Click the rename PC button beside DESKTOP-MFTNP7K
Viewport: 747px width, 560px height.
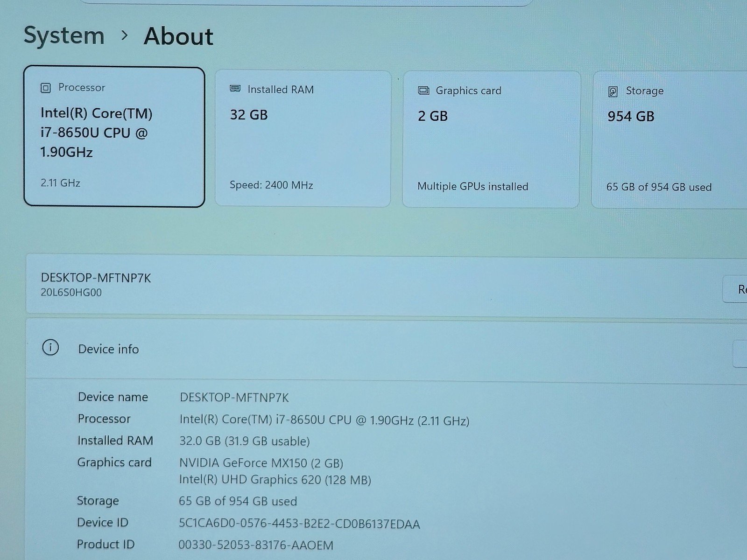[x=736, y=289]
